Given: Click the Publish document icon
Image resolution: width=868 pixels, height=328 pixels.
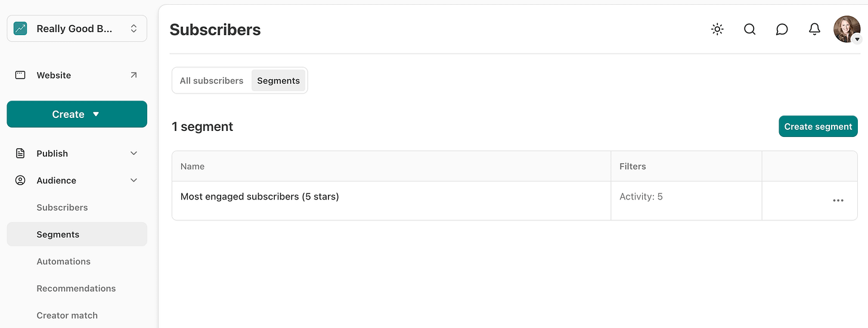Looking at the screenshot, I should 20,153.
